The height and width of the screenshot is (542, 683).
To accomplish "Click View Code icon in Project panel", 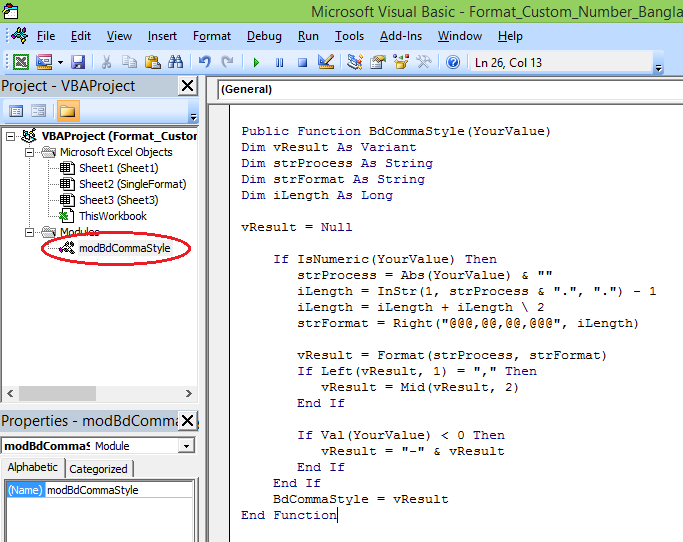I will tap(16, 110).
